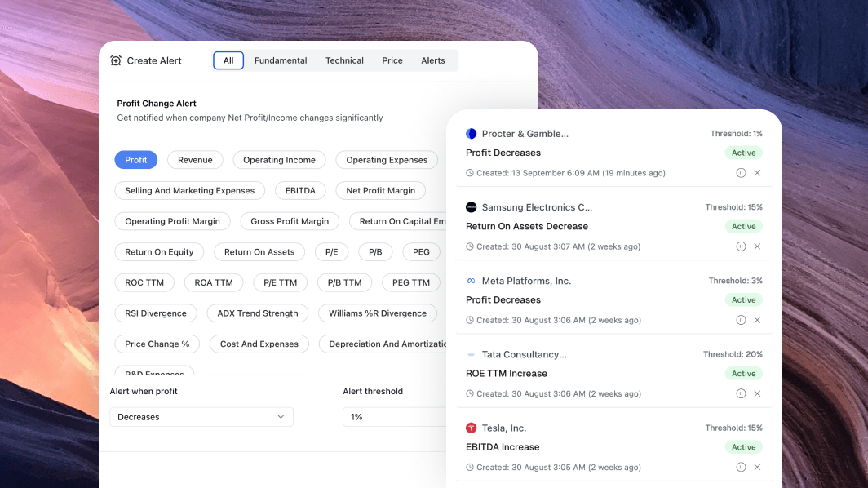Choose the P/B chip

pos(375,252)
